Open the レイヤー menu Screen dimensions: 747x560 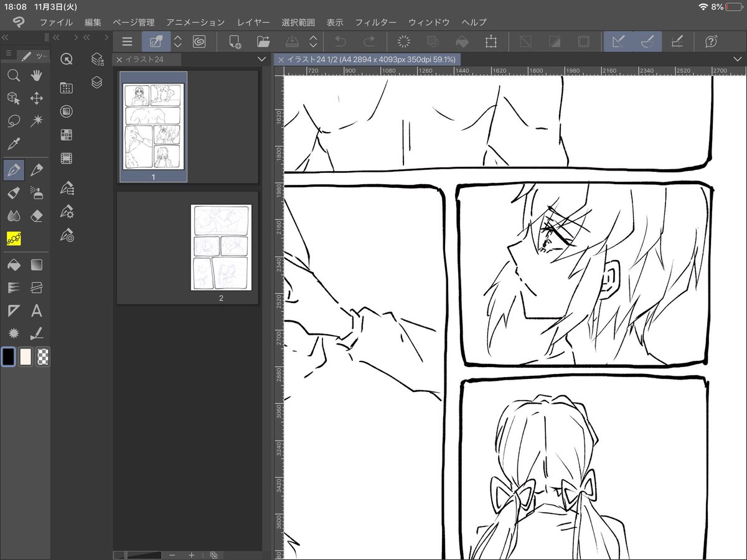tap(253, 22)
